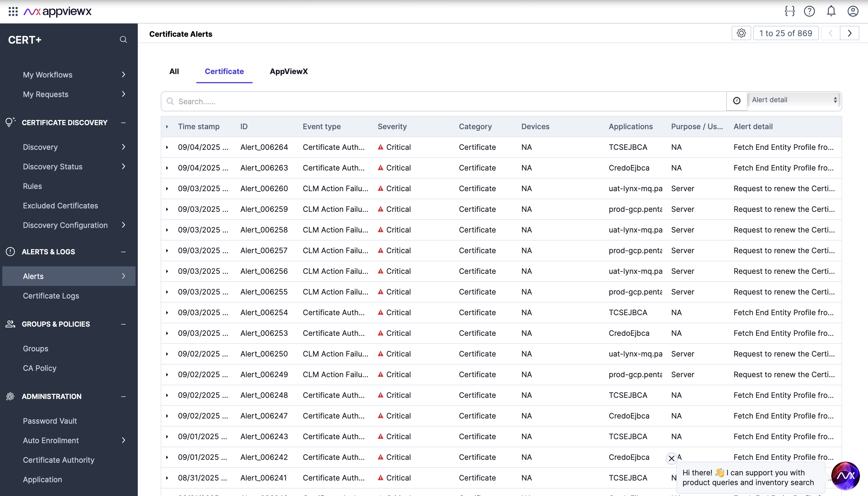
Task: Open the notifications bell
Action: (831, 11)
